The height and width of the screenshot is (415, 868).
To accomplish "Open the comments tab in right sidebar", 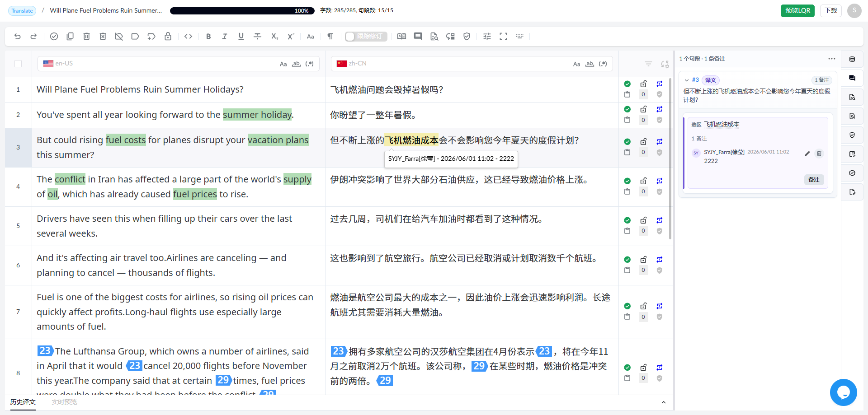I will pos(852,78).
